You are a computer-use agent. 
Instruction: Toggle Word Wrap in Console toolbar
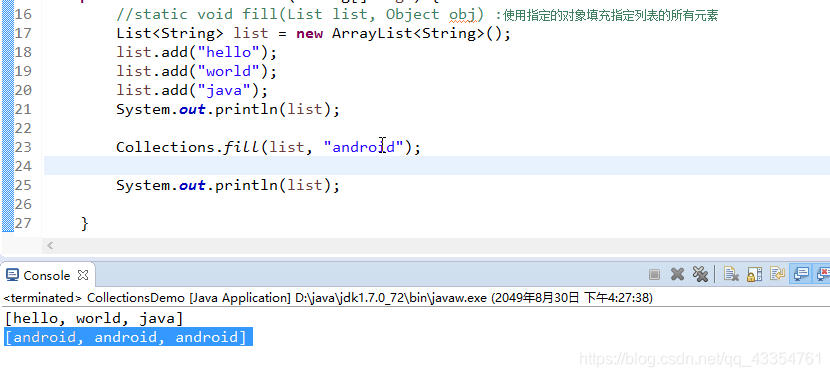point(777,274)
